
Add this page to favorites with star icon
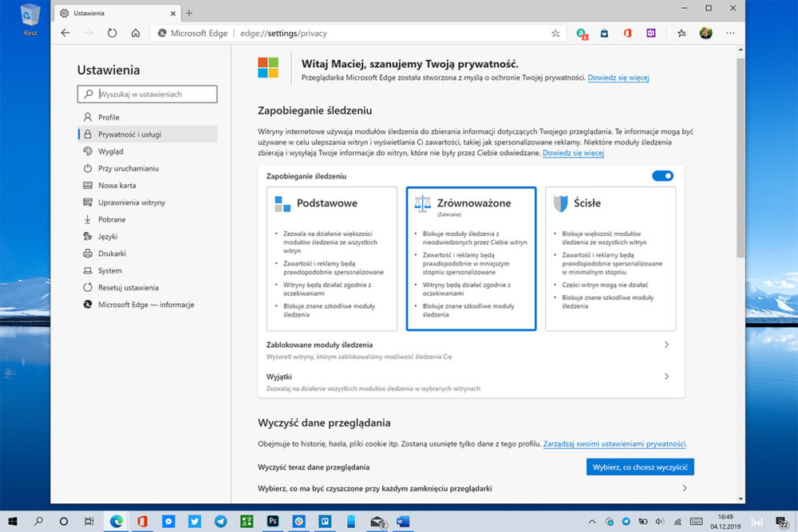555,33
